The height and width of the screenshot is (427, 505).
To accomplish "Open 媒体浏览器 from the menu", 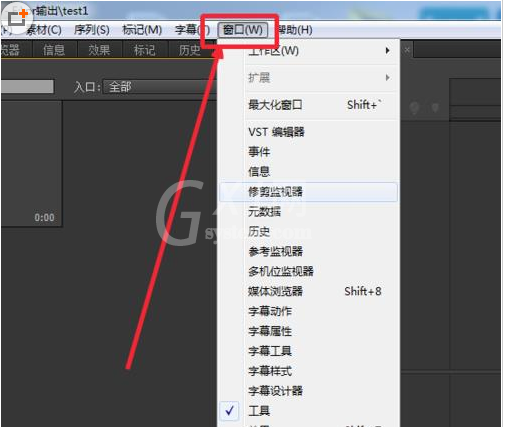I will click(308, 291).
